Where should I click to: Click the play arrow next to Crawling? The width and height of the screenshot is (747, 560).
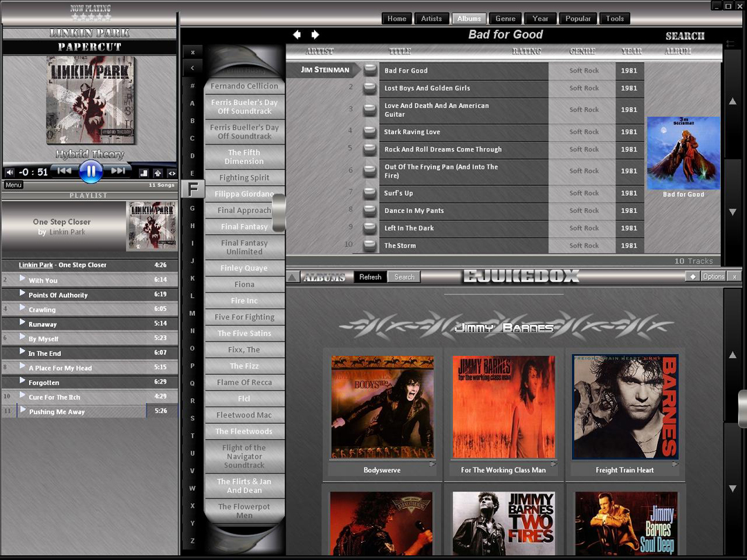(x=22, y=309)
